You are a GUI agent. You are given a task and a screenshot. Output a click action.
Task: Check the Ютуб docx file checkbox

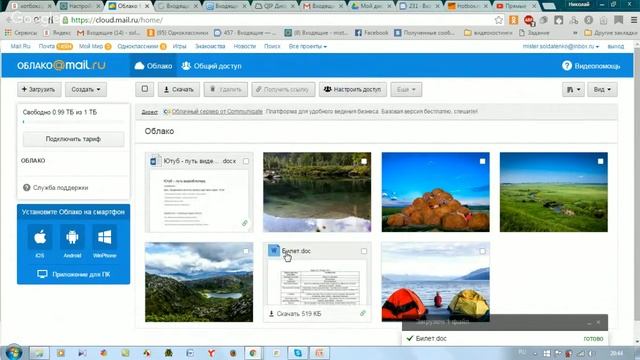(x=246, y=161)
